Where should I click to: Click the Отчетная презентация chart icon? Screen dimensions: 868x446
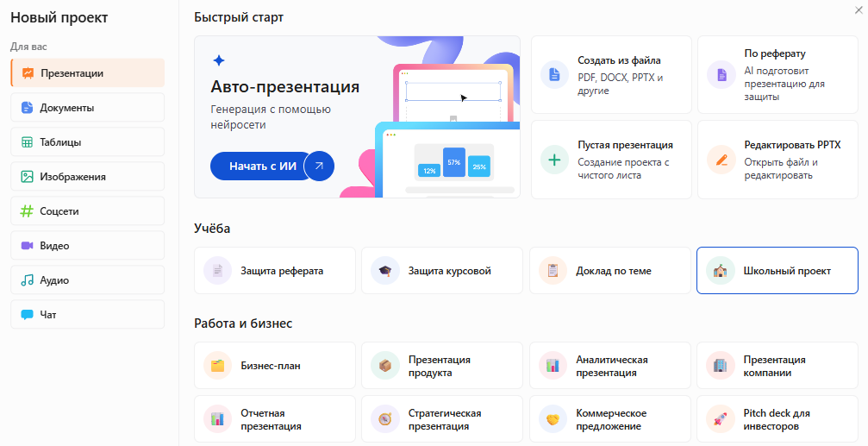217,419
